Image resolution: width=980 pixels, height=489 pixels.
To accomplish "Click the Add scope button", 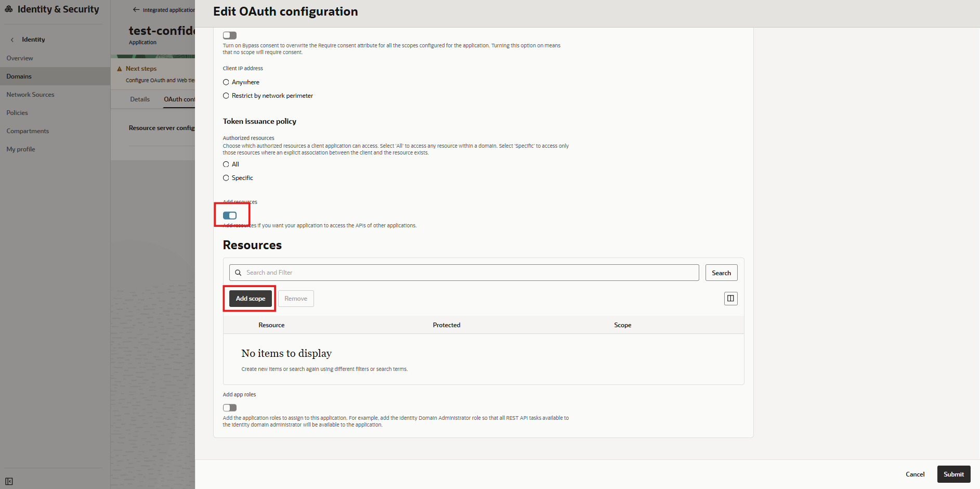I will coord(251,299).
